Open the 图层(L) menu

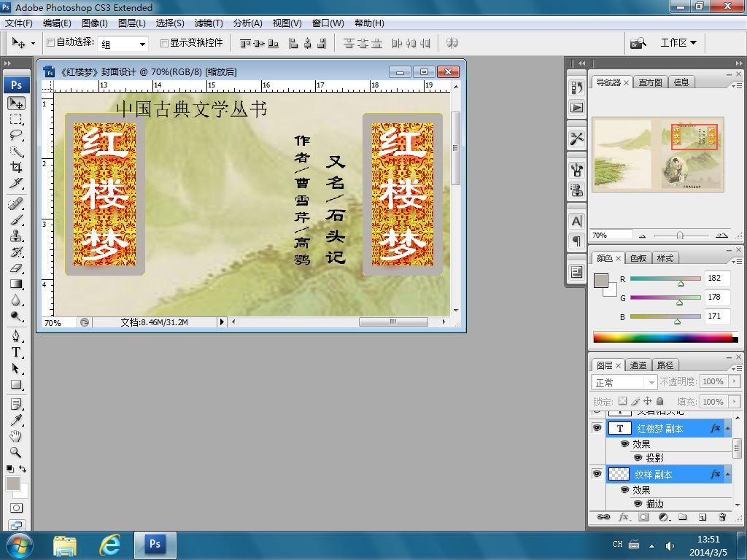(132, 23)
